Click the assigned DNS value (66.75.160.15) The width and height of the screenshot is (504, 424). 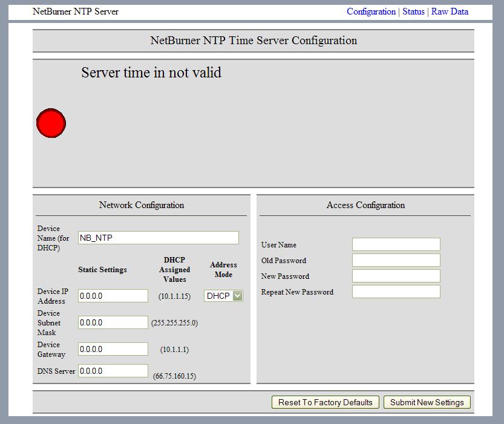[x=174, y=376]
